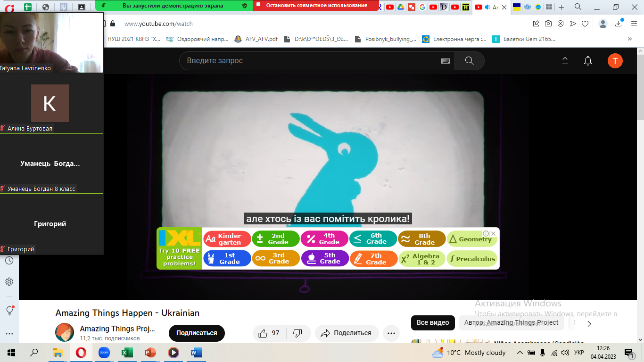644x362 pixels.
Task: Click the YouTube search magnifier button
Action: [x=469, y=61]
